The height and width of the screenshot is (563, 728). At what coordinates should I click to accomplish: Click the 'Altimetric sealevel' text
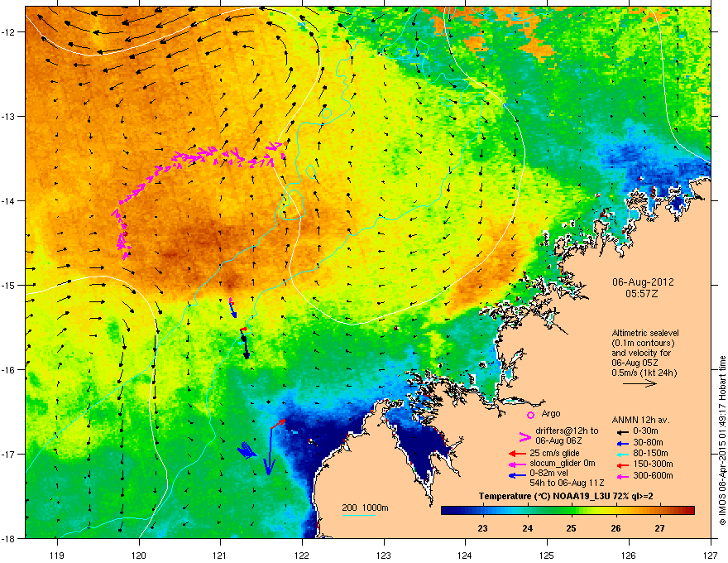coord(645,333)
